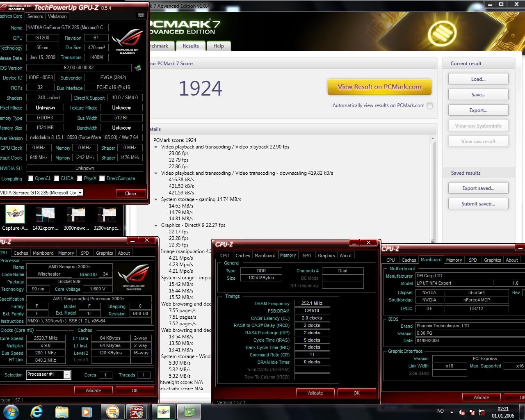Viewport: 525px width, 420px height.
Task: Open Windows Media Player taskbar icon
Action: coord(87,411)
